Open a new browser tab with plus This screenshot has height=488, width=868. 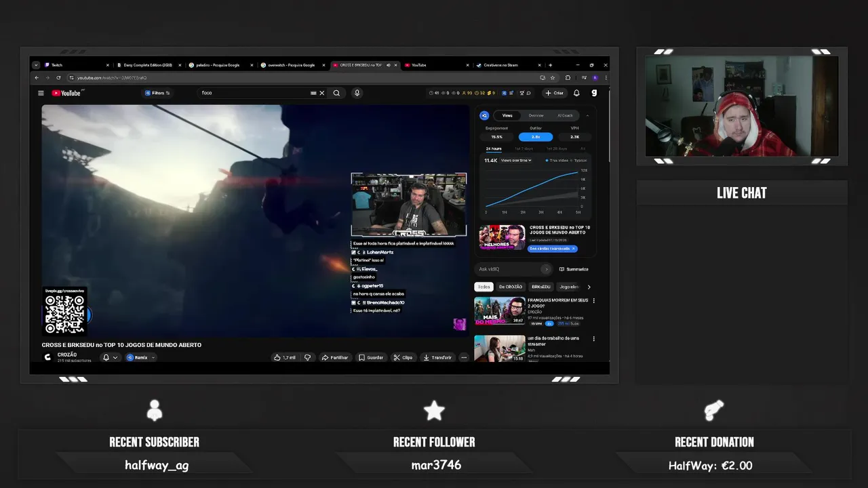[x=550, y=65]
